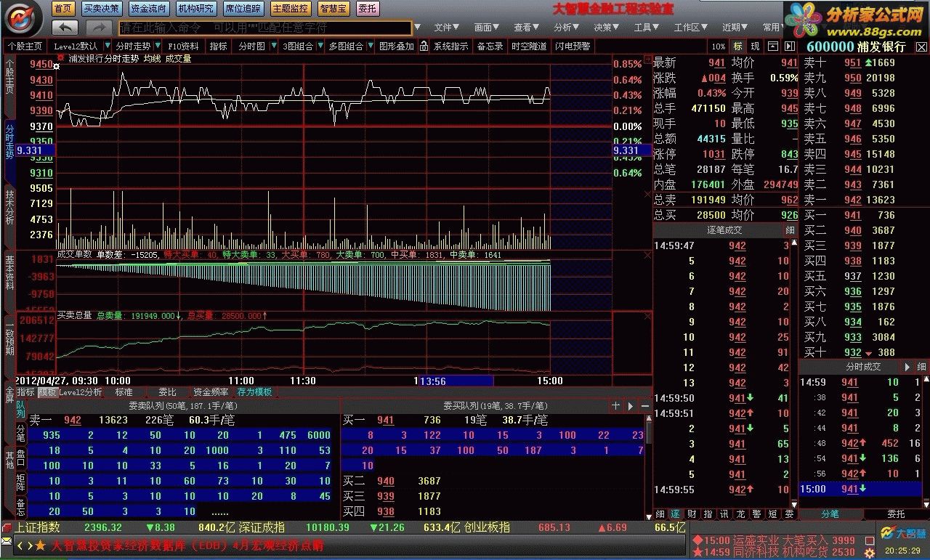Toggle the 现 button in quote panel
This screenshot has width=930, height=560.
tap(756, 46)
